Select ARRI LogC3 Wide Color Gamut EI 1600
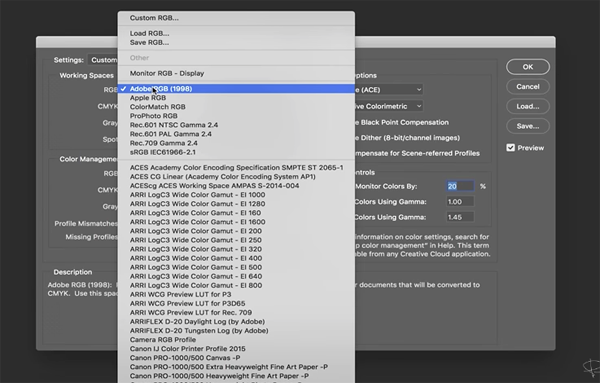The image size is (600, 383). (x=236, y=222)
